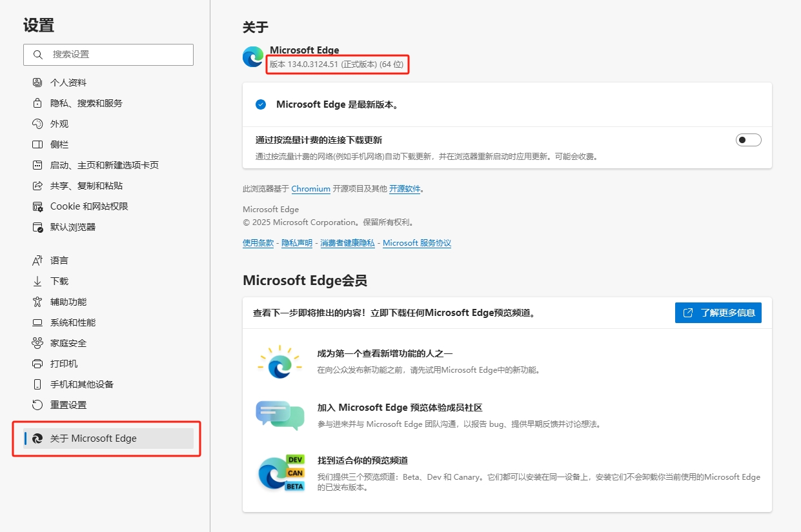Click the Edge sun icon for new features
This screenshot has height=532, width=801.
click(x=279, y=362)
